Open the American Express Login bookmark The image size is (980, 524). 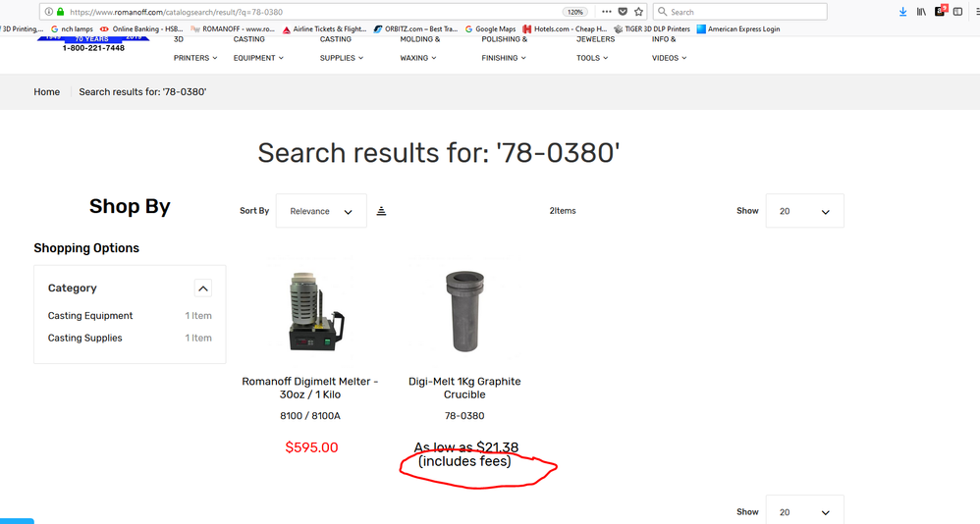point(738,28)
